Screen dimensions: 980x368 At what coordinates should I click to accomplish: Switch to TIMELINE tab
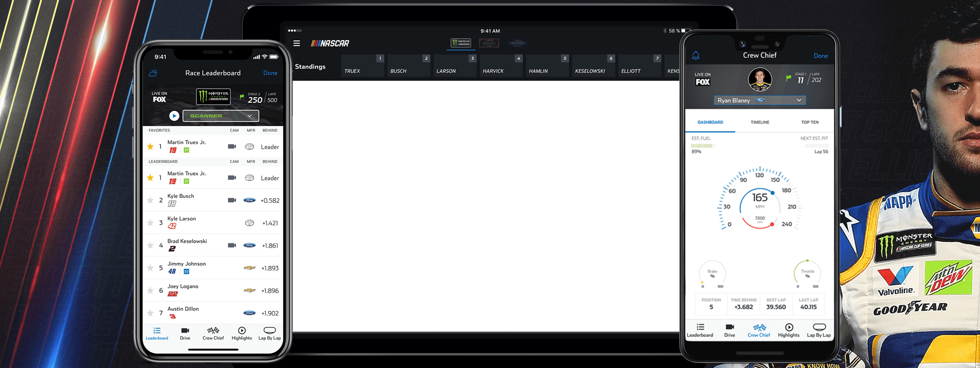(x=759, y=122)
